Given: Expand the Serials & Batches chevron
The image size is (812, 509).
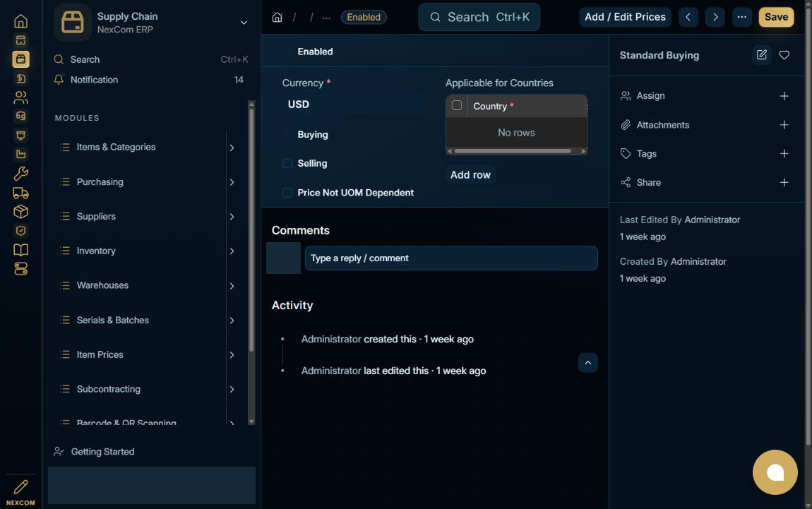Looking at the screenshot, I should click(232, 321).
